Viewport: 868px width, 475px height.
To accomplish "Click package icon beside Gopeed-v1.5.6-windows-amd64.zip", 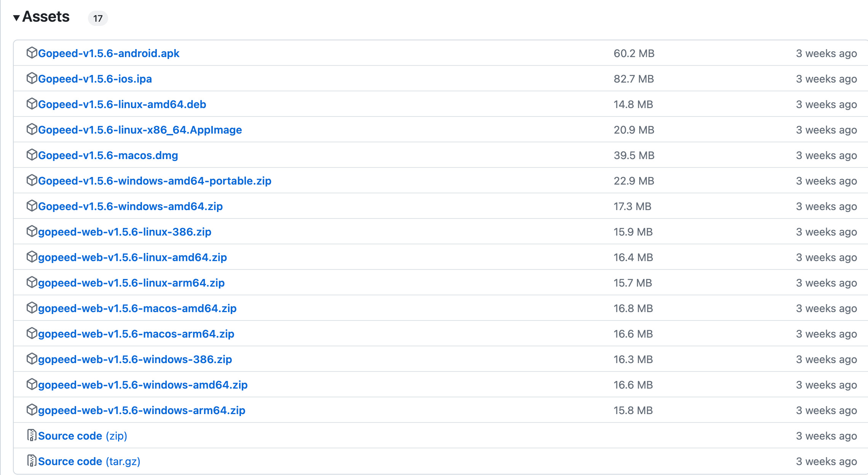I will point(32,206).
